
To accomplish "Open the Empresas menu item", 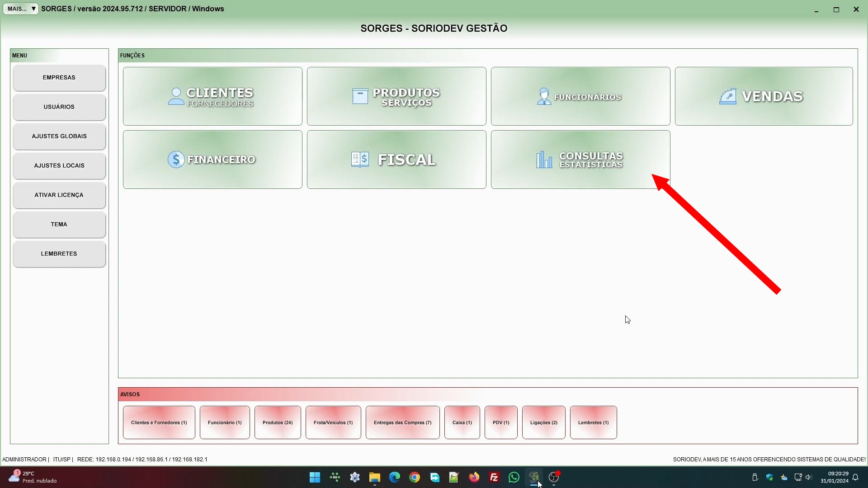I will [59, 78].
